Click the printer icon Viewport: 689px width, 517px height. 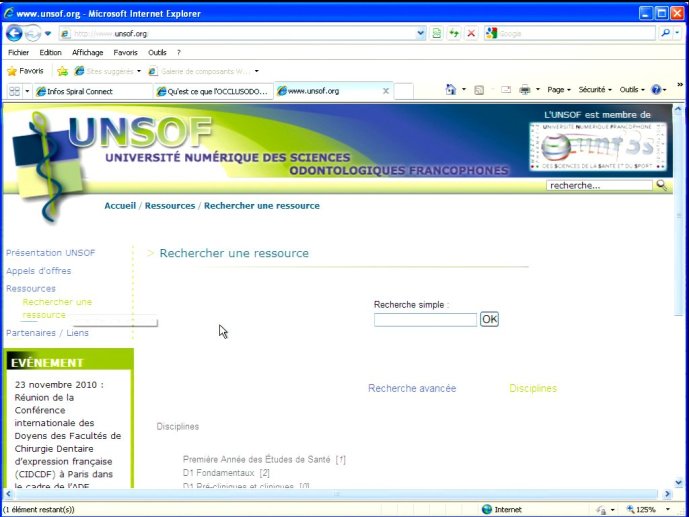pyautogui.click(x=525, y=90)
